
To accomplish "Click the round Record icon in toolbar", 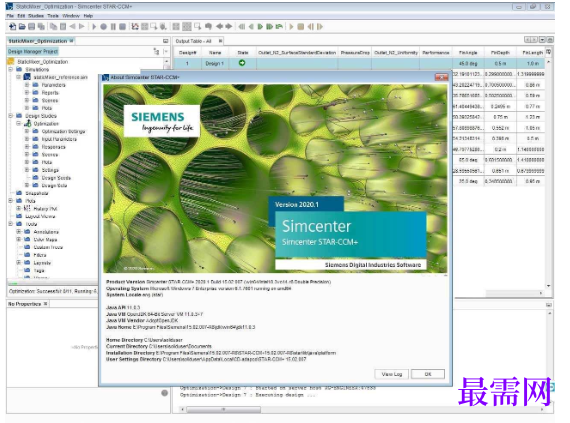I will click(104, 27).
